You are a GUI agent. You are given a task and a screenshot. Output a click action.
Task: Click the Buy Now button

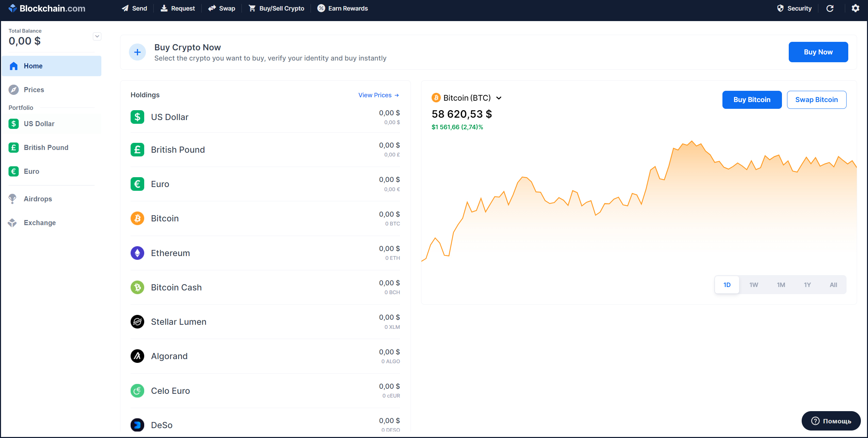[x=818, y=52]
